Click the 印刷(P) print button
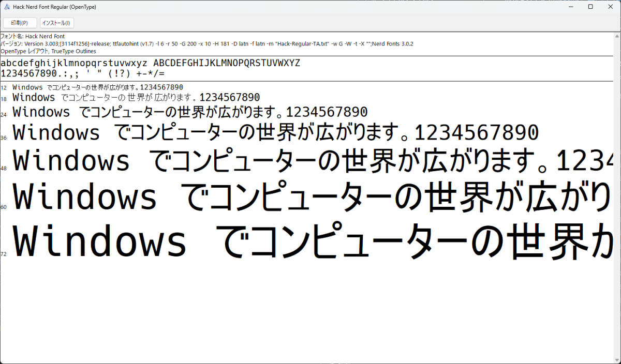621x364 pixels. point(20,23)
